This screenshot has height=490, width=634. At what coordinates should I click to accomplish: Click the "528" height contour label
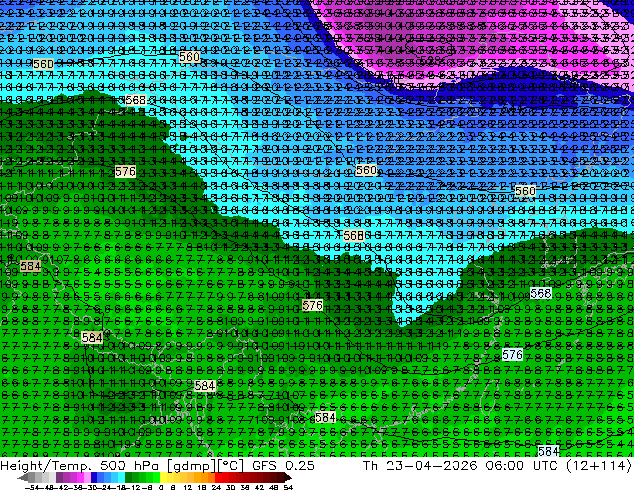[x=429, y=60]
